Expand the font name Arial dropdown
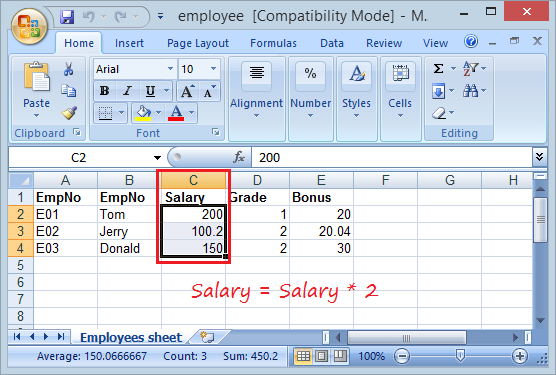Image resolution: width=556 pixels, height=375 pixels. (x=171, y=68)
